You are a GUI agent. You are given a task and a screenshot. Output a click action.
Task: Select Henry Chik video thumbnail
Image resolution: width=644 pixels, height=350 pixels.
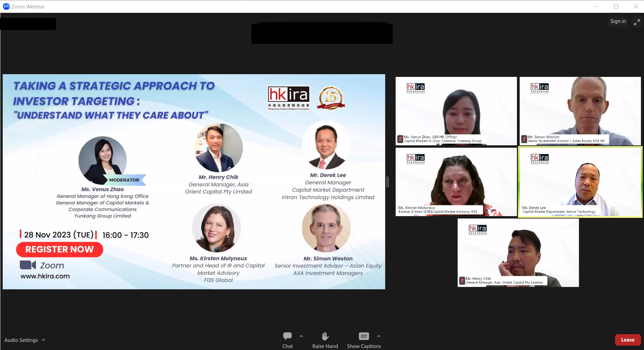pyautogui.click(x=518, y=253)
